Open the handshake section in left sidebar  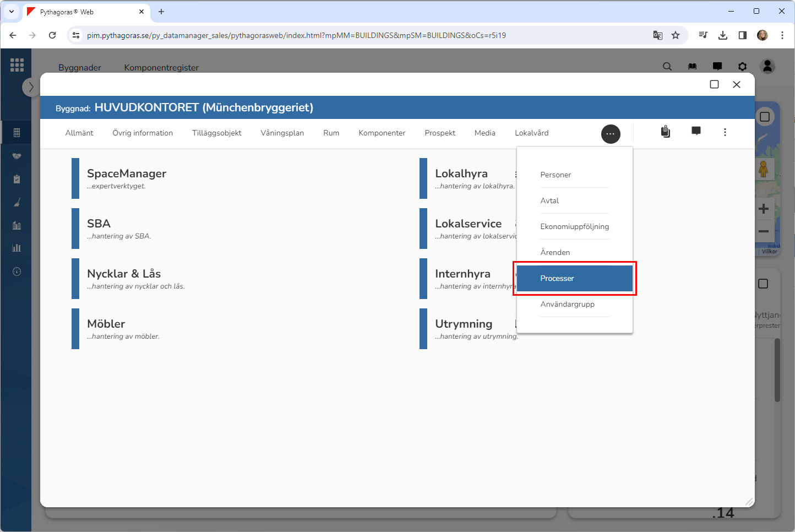tap(17, 156)
